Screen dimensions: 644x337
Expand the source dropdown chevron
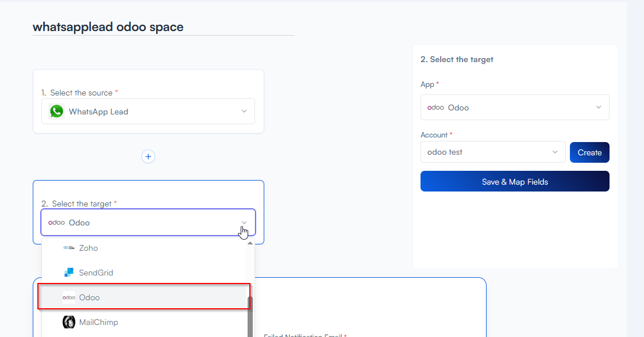tap(244, 112)
